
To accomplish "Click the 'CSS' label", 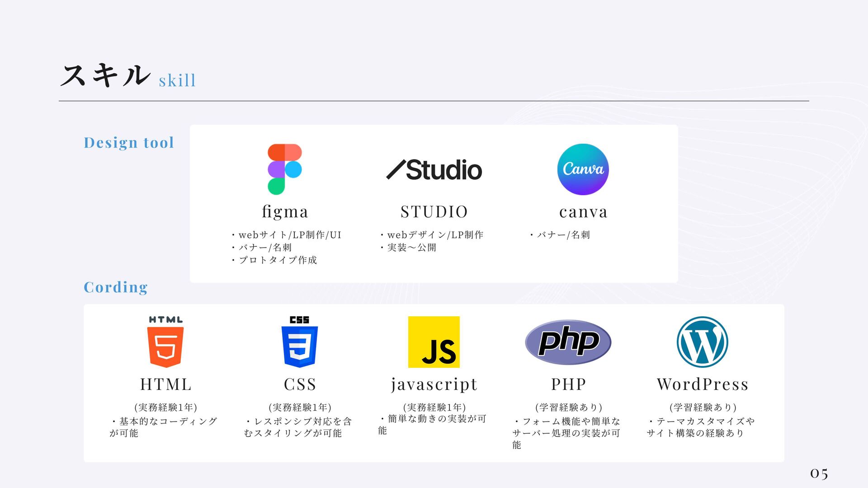I will [x=300, y=384].
